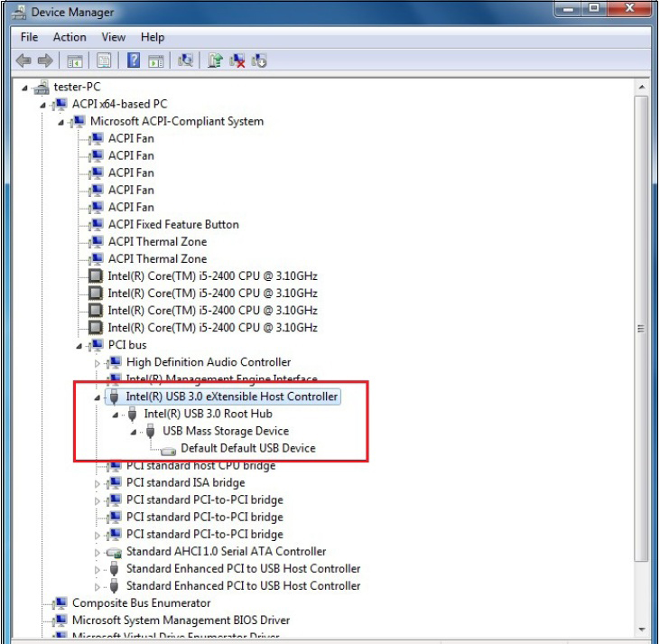Viewport: 660px width, 644px height.
Task: Select the Default Default USB Device drive icon
Action: click(168, 451)
